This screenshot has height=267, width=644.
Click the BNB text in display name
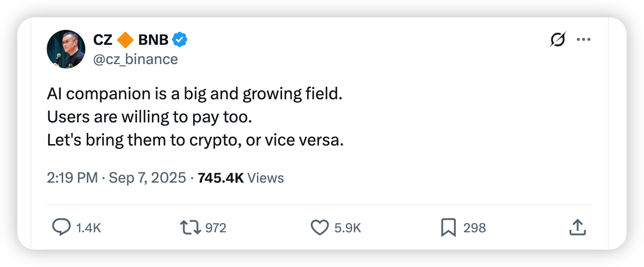click(153, 40)
